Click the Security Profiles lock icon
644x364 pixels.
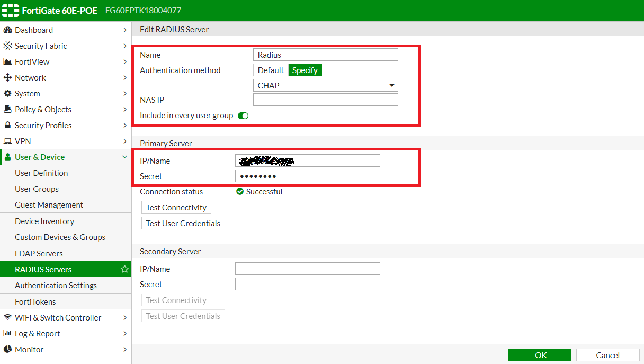(7, 126)
